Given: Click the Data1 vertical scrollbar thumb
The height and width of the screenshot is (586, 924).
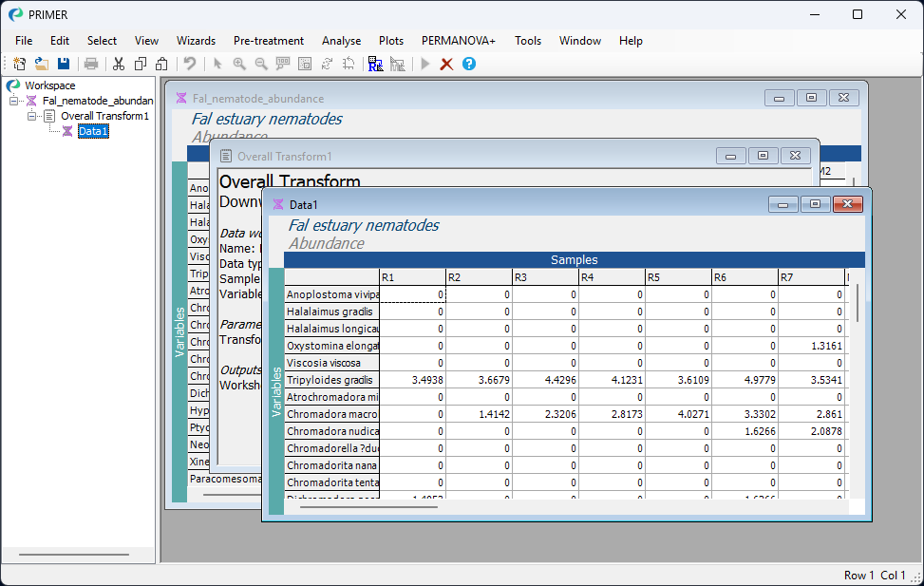Looking at the screenshot, I should 858,302.
